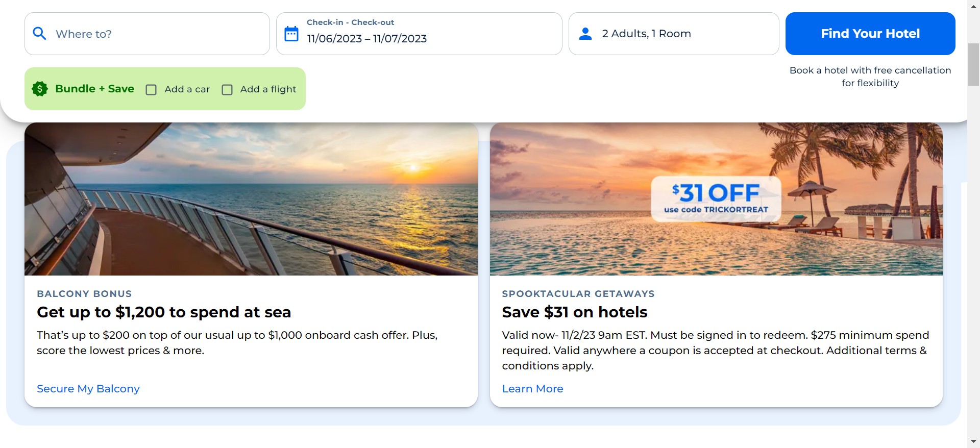Click the calendar icon for dates

(291, 34)
